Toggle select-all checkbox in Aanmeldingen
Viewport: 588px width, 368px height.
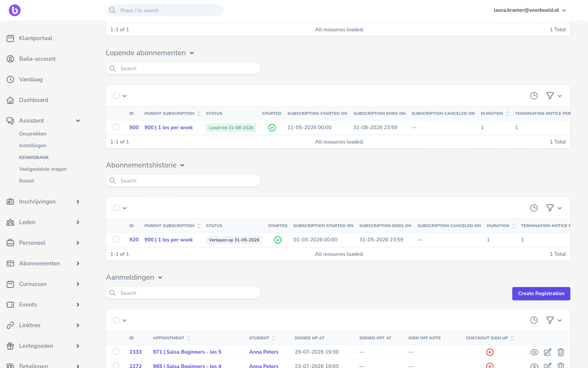pyautogui.click(x=117, y=320)
